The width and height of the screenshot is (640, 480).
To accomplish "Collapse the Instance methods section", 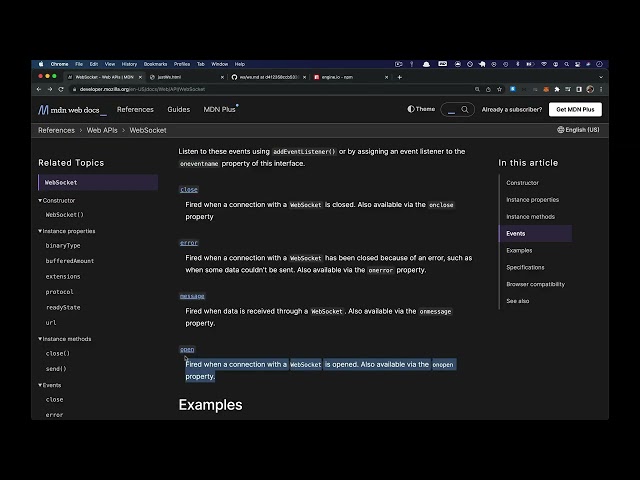I will (64, 339).
